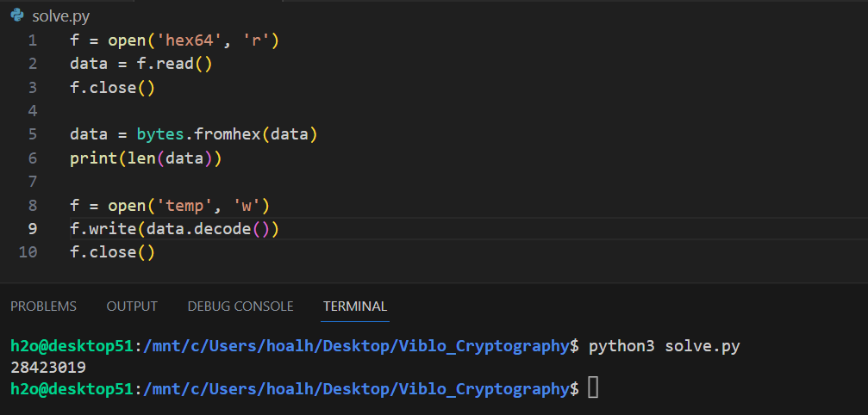Click the decode call on line 9
The image size is (868, 415).
(228, 228)
